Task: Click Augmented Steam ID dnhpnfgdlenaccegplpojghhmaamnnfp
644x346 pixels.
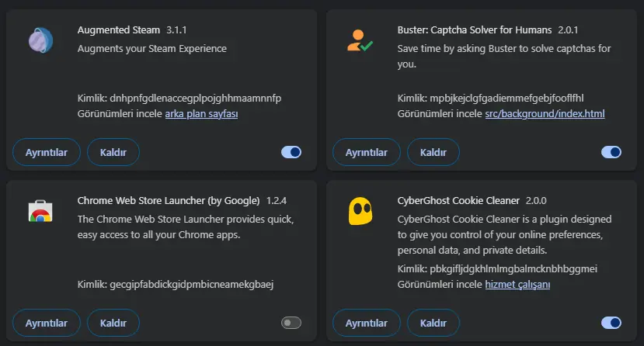Action: (x=196, y=98)
